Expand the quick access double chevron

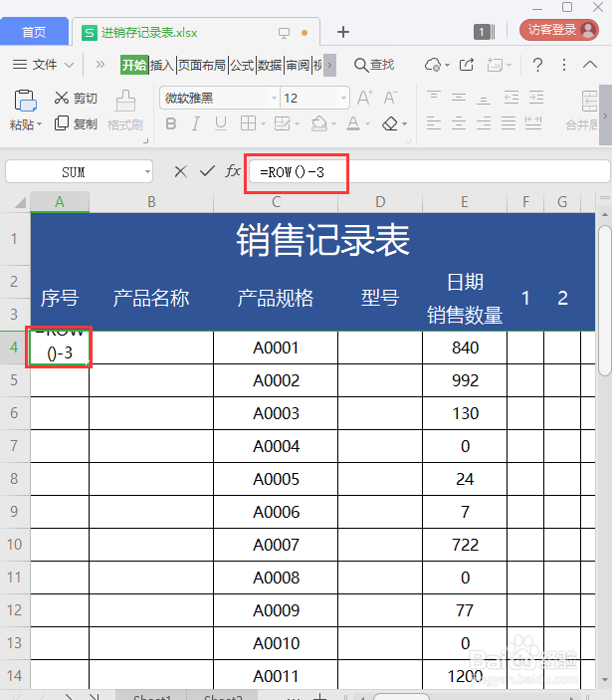point(101,65)
